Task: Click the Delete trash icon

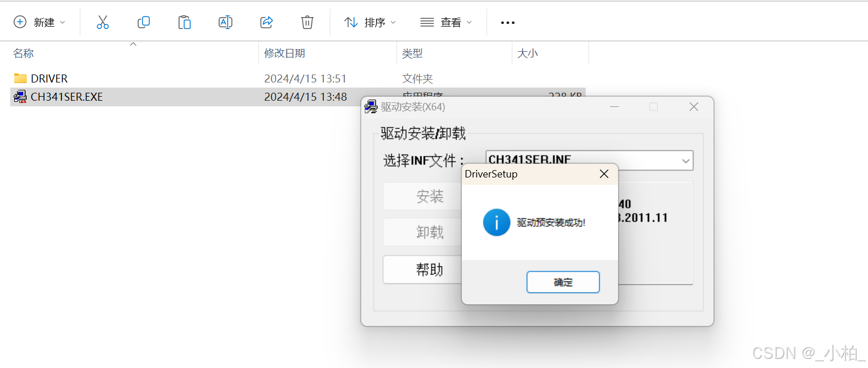Action: point(307,22)
